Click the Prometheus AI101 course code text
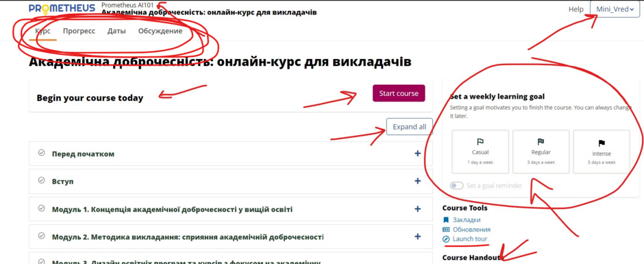644x264 pixels. click(x=127, y=5)
